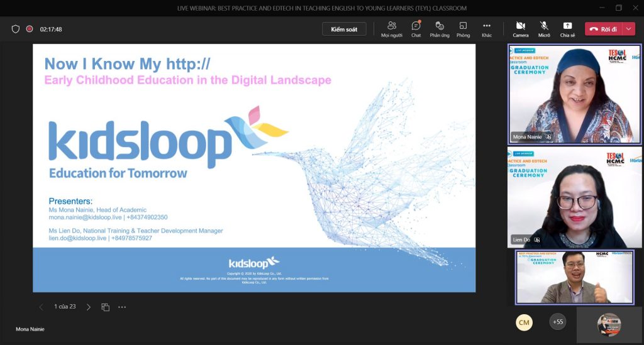Click the mona.nainie@kidsloop.live email
Image resolution: width=644 pixels, height=345 pixels.
pyautogui.click(x=85, y=217)
